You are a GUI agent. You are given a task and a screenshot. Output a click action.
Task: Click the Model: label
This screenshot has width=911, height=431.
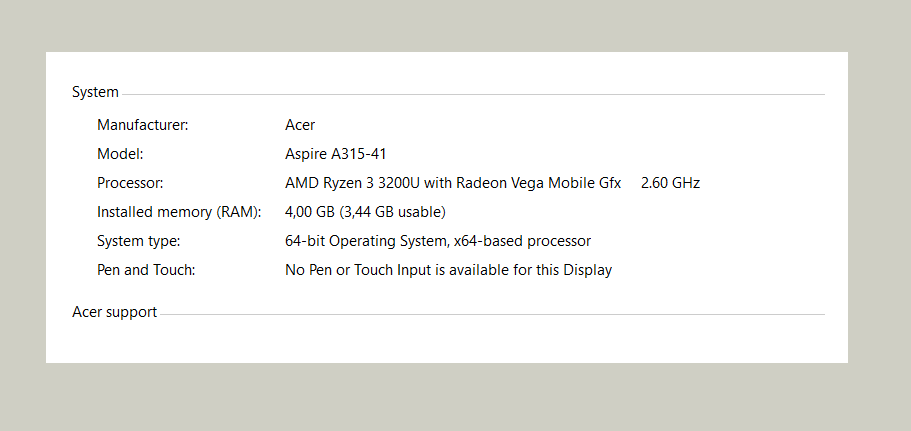[120, 154]
